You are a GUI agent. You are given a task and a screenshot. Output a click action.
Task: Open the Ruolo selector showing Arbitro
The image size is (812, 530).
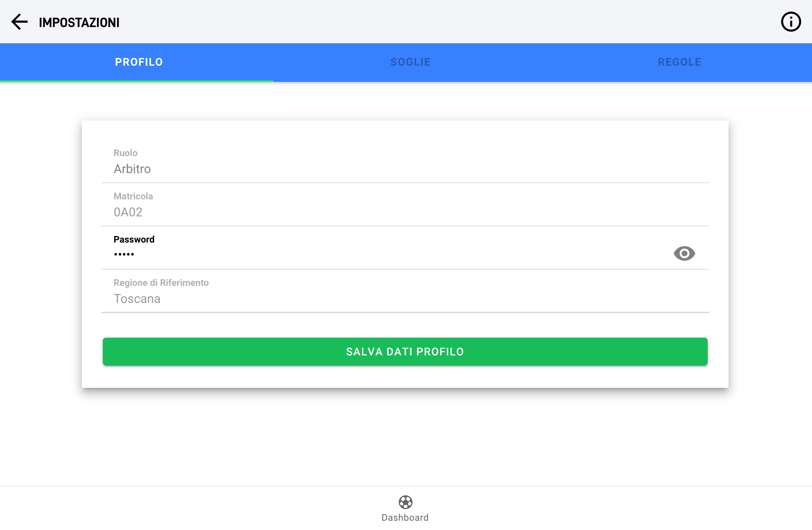(132, 169)
